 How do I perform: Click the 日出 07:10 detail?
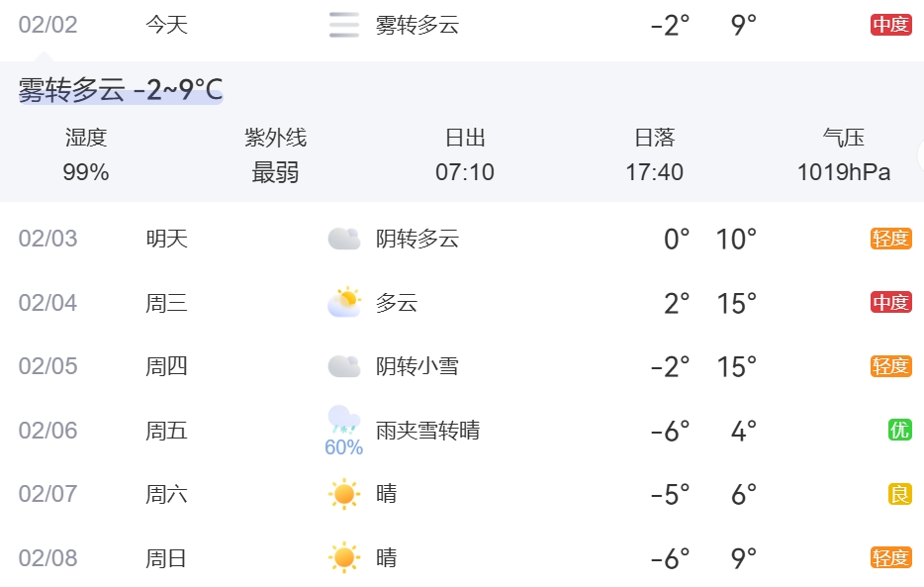(x=465, y=155)
